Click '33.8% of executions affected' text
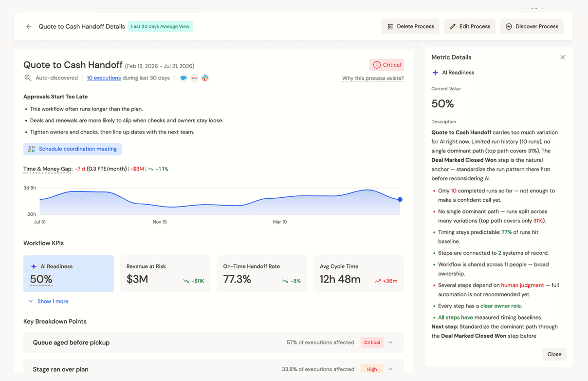 [x=318, y=369]
